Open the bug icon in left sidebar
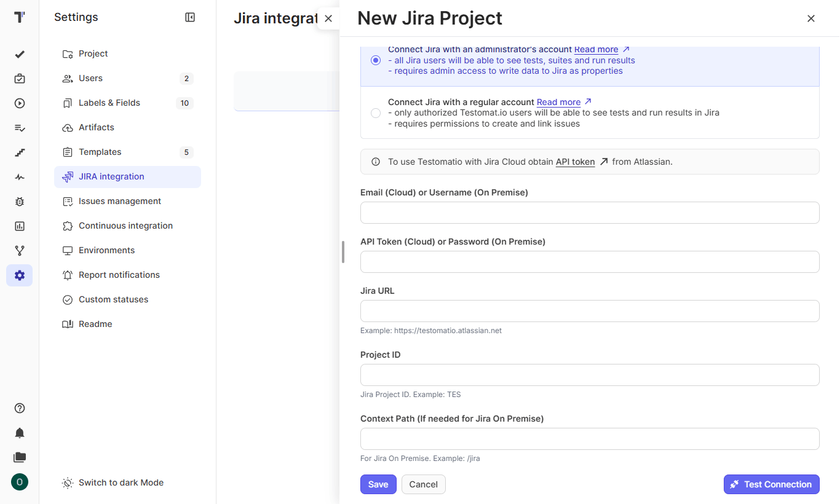The width and height of the screenshot is (840, 504). coord(20,202)
